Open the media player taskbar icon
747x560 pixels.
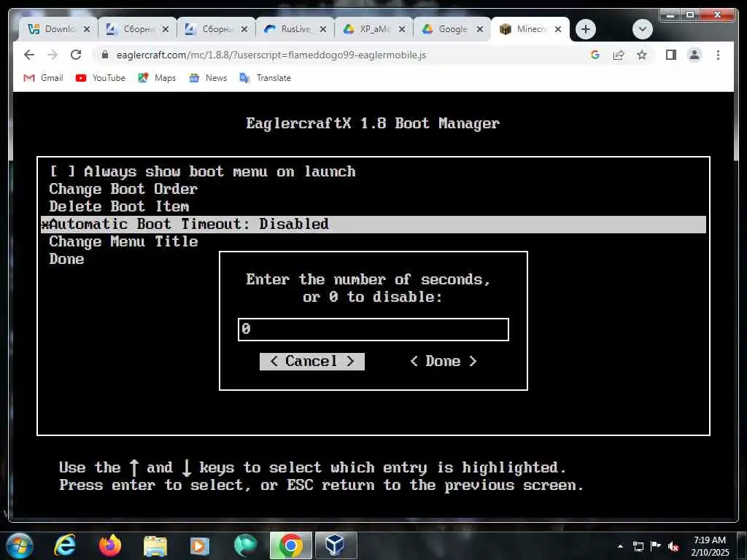pyautogui.click(x=200, y=546)
